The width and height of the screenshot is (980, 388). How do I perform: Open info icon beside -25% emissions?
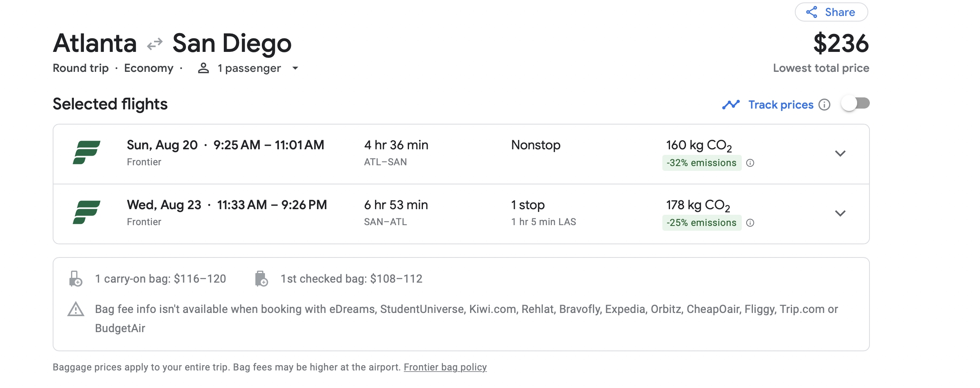[x=750, y=223]
